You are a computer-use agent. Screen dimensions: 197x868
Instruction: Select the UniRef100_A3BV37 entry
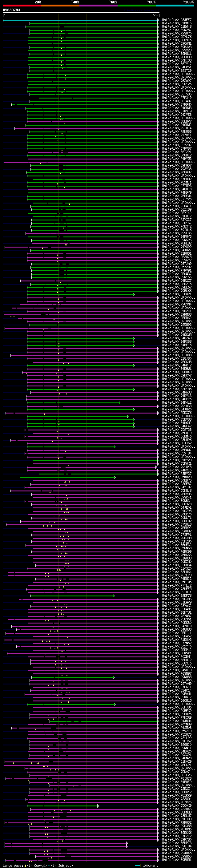(177, 474)
